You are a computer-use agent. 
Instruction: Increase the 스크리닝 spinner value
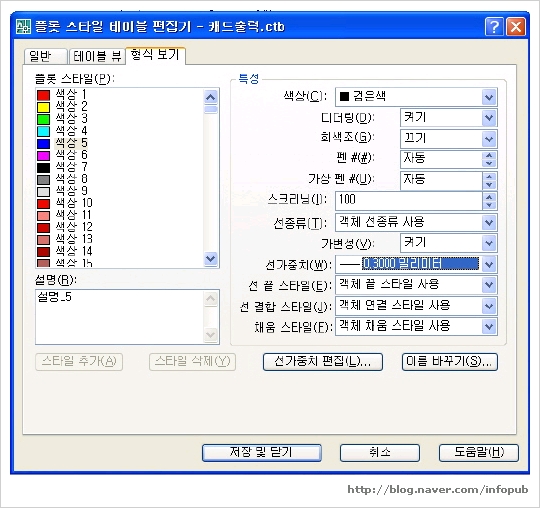pos(489,197)
